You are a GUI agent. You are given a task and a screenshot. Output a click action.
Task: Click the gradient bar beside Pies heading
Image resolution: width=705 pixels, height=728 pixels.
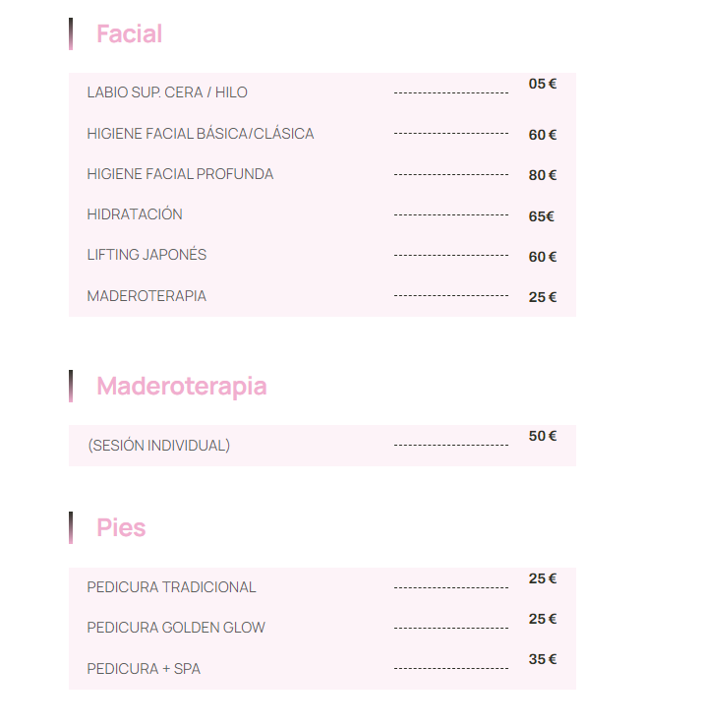coord(71,528)
